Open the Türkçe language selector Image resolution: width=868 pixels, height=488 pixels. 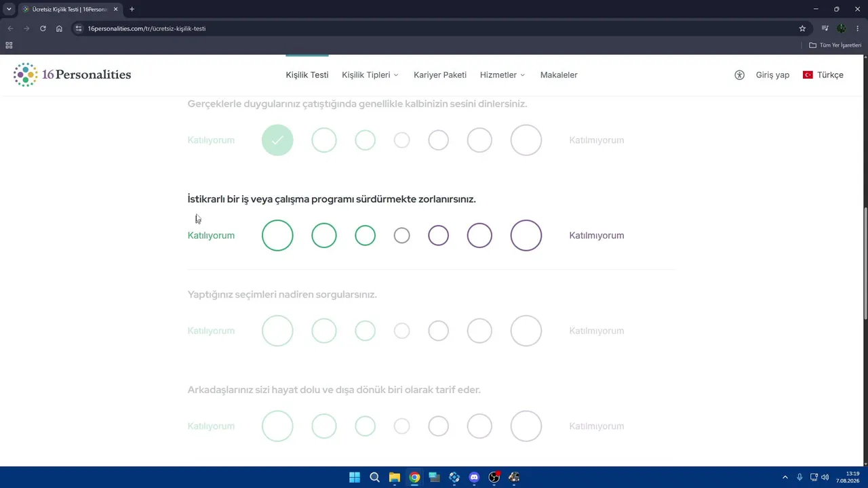coord(823,75)
